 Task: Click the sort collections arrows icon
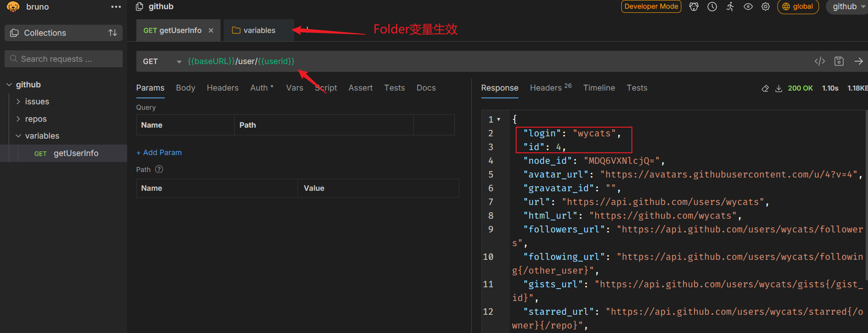[113, 33]
